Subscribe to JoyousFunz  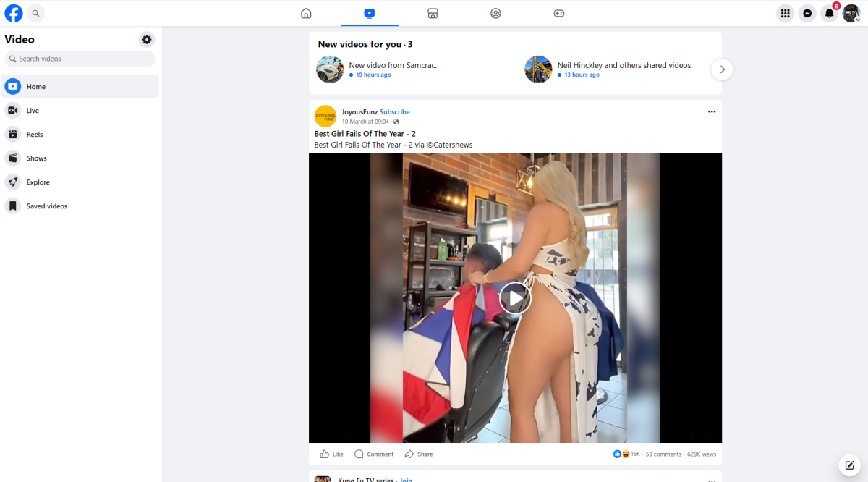pos(395,112)
